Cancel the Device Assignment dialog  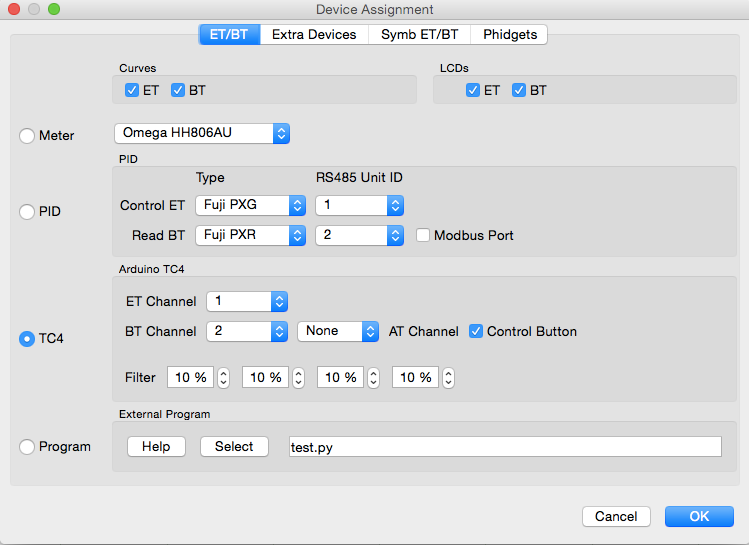[616, 516]
